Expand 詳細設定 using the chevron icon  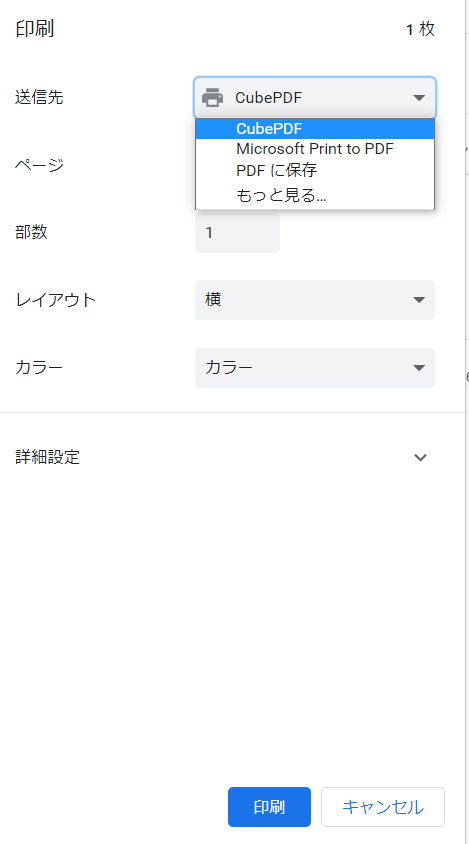(x=420, y=458)
